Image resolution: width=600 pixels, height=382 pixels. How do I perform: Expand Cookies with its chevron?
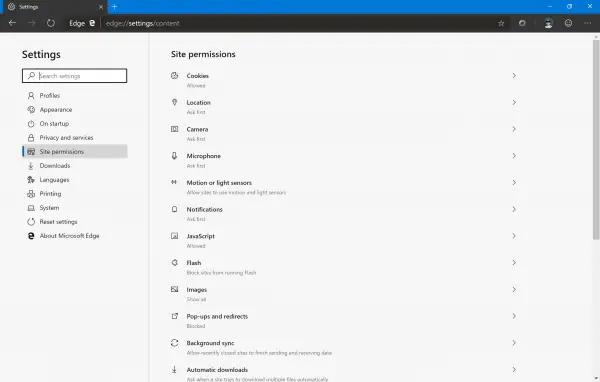tap(514, 75)
